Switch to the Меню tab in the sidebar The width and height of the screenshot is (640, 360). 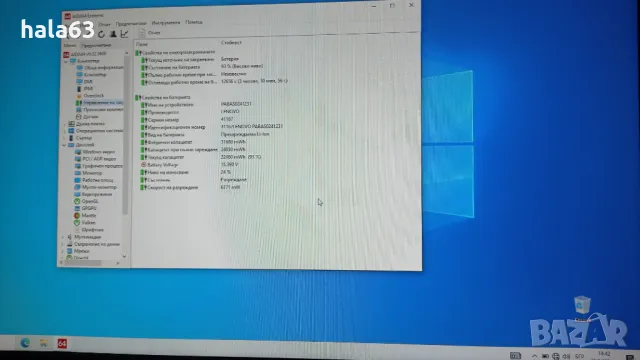[70, 45]
